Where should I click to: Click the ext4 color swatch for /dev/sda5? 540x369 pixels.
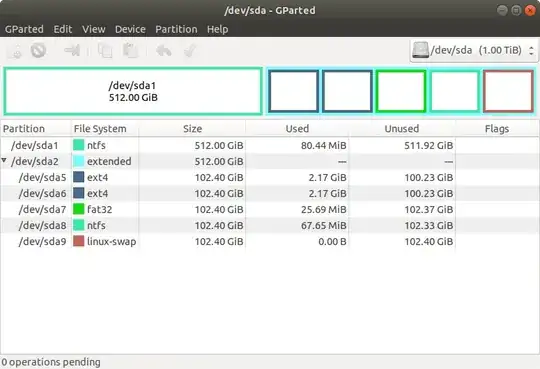79,177
